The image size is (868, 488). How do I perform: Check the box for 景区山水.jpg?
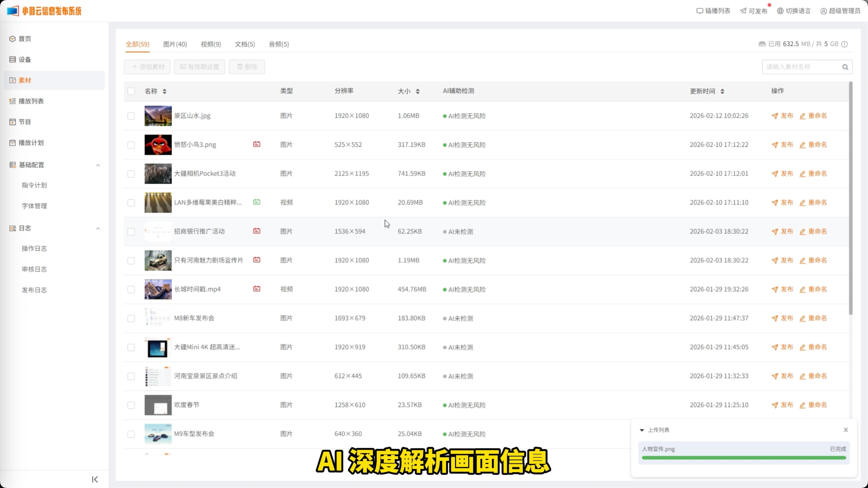click(131, 116)
